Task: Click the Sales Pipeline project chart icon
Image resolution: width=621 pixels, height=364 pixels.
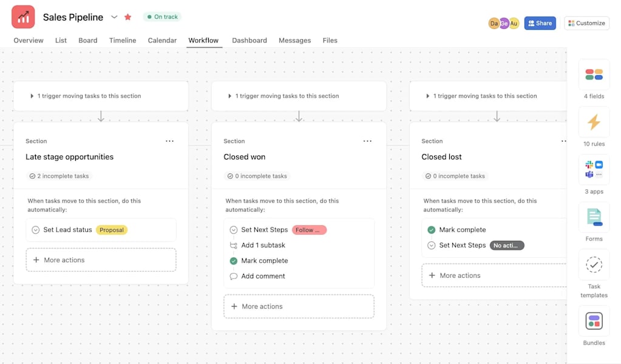Action: click(23, 17)
